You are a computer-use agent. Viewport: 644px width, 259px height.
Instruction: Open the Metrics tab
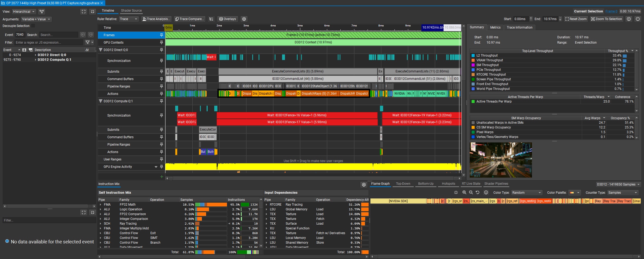[x=495, y=27]
